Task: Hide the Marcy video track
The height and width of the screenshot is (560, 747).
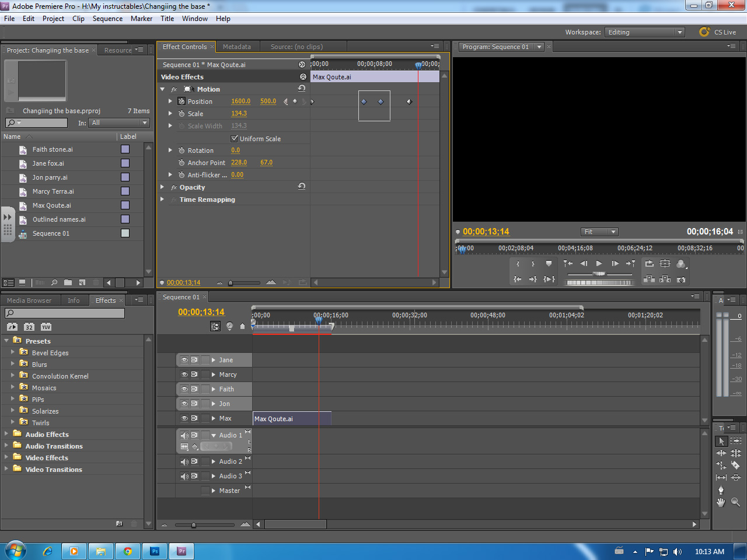Action: click(x=184, y=374)
